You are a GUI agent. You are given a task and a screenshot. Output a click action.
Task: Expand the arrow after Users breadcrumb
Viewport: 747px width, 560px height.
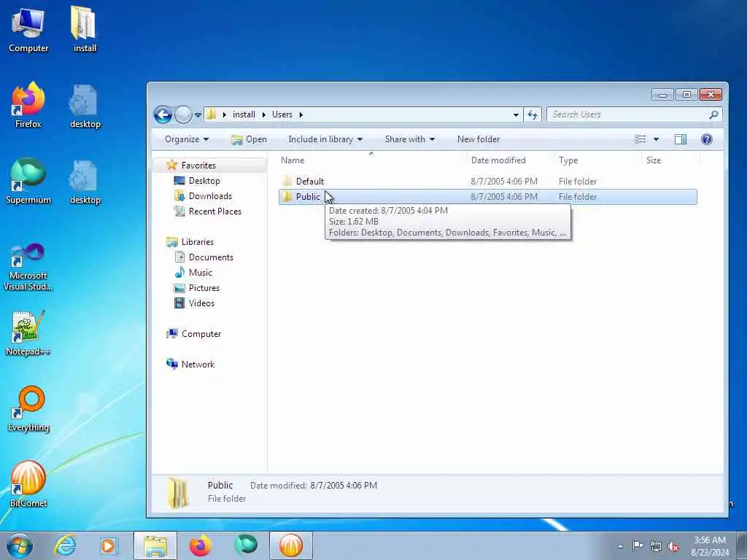(301, 114)
